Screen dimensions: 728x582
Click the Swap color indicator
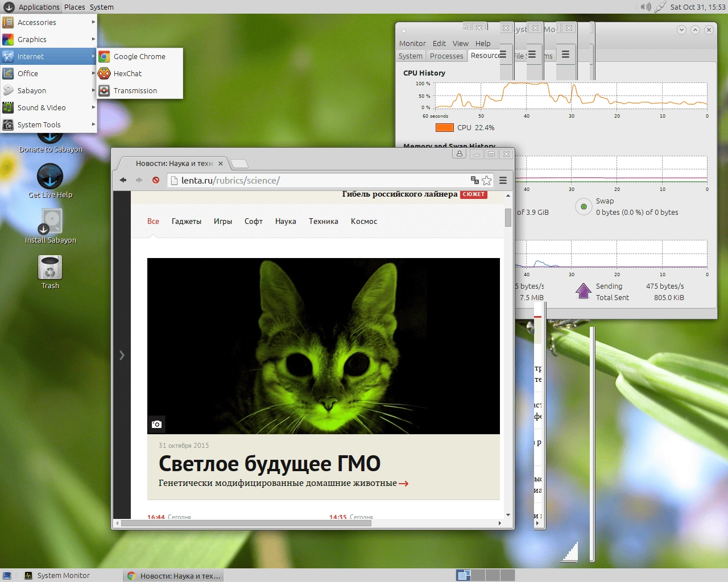coord(584,207)
